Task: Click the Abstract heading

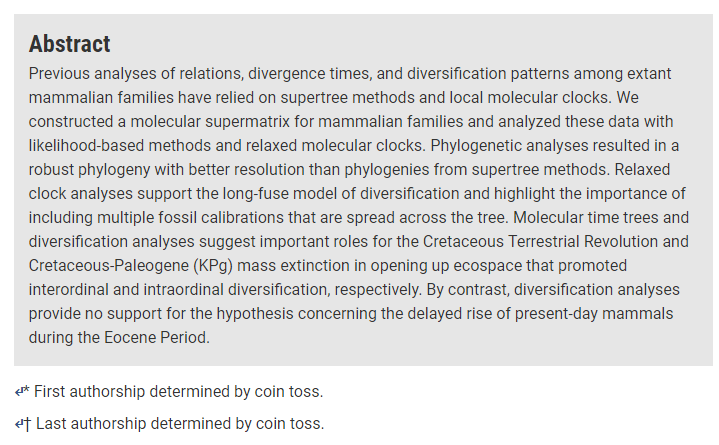Action: tap(69, 44)
